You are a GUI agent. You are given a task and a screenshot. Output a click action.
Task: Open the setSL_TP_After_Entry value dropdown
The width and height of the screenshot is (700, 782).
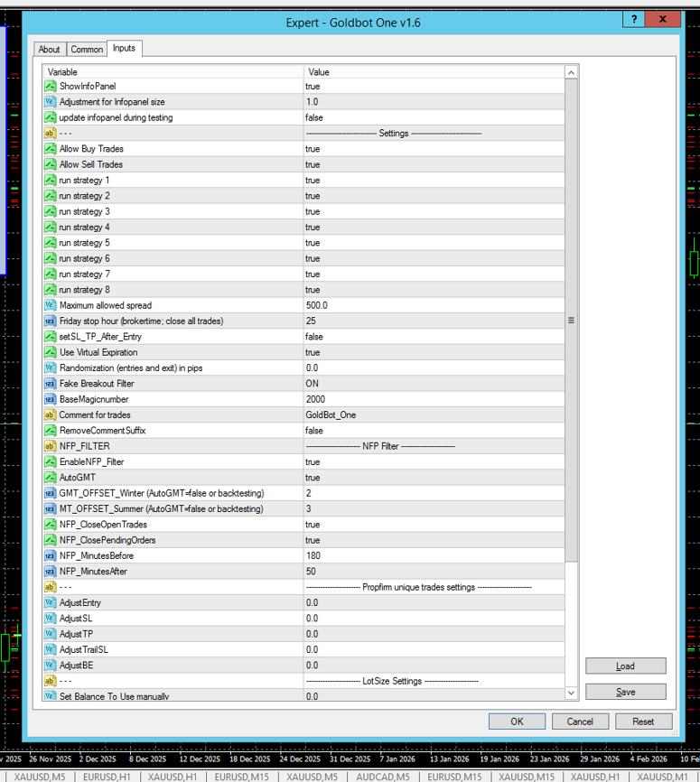point(434,337)
